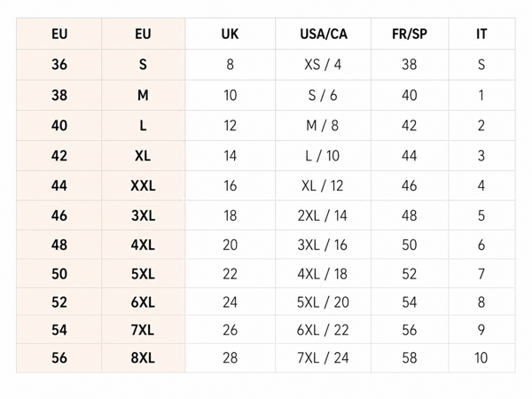Image resolution: width=532 pixels, height=399 pixels.
Task: Select the FR/SP column header
Action: coord(410,34)
